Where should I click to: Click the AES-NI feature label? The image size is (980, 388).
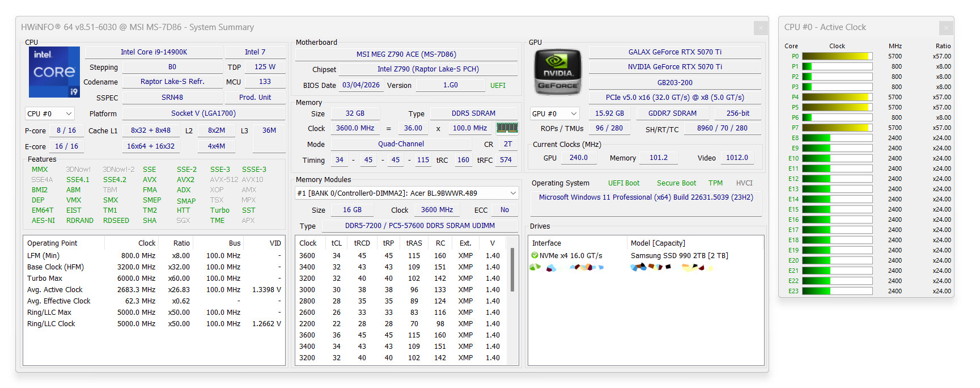coord(43,221)
